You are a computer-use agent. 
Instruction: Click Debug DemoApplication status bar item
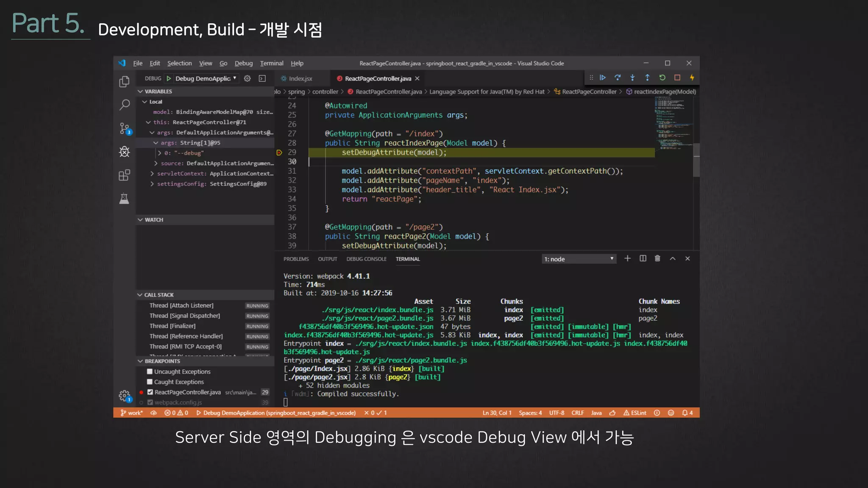tap(276, 413)
